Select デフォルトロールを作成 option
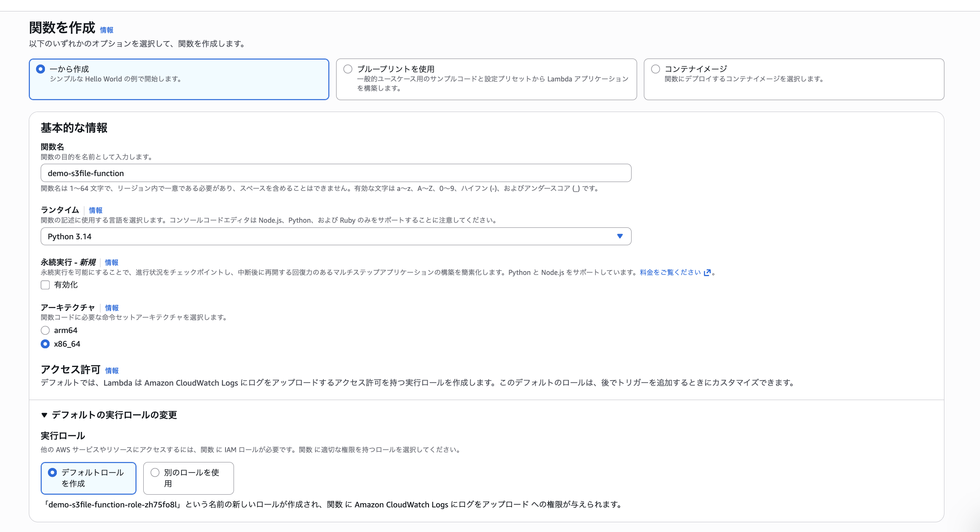This screenshot has height=532, width=980. point(52,473)
